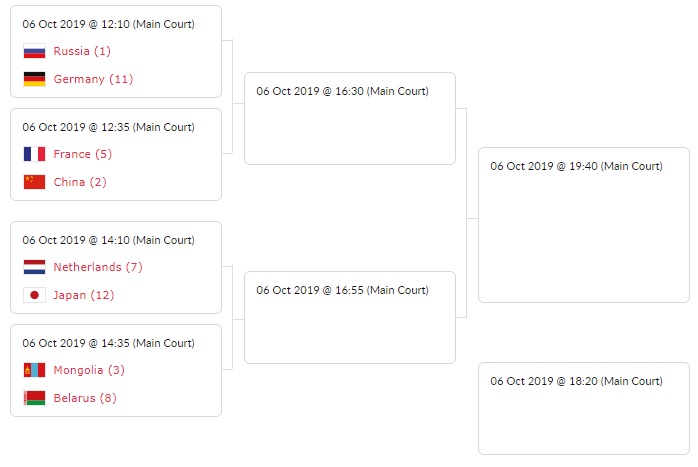Select the 18:20 third-place match box
The width and height of the screenshot is (698, 467).
(583, 408)
